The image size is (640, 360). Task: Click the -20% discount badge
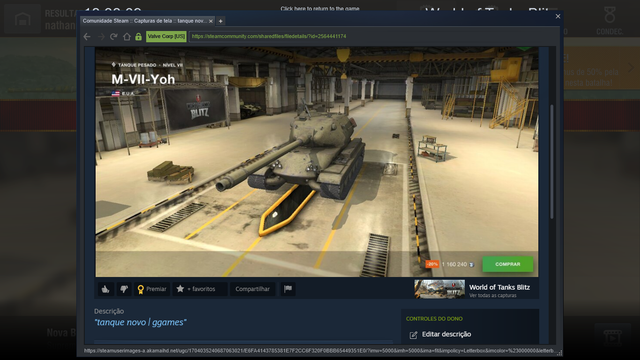coord(432,264)
